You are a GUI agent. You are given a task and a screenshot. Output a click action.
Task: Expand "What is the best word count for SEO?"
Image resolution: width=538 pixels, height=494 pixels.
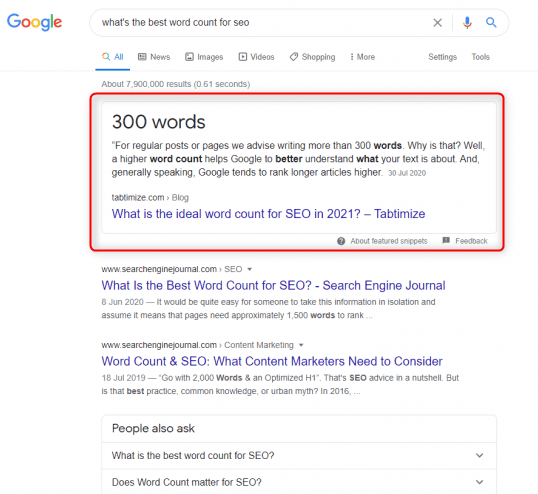(299, 456)
